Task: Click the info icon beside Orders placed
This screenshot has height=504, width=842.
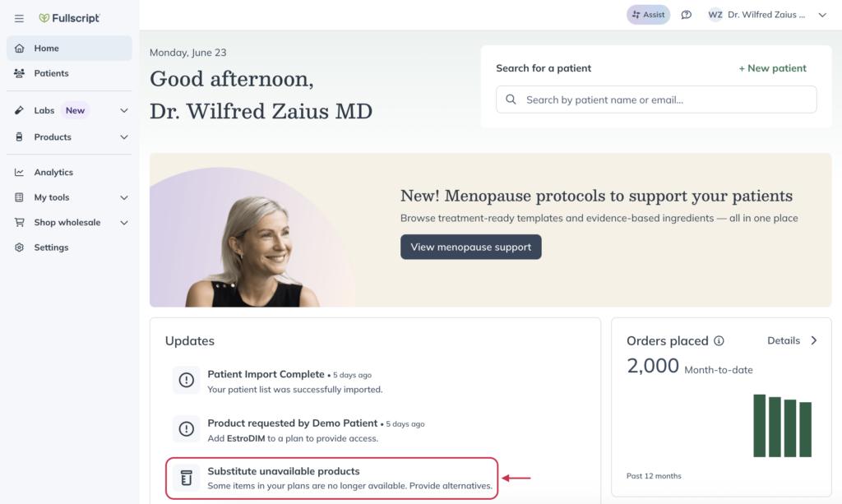Action: coord(719,341)
